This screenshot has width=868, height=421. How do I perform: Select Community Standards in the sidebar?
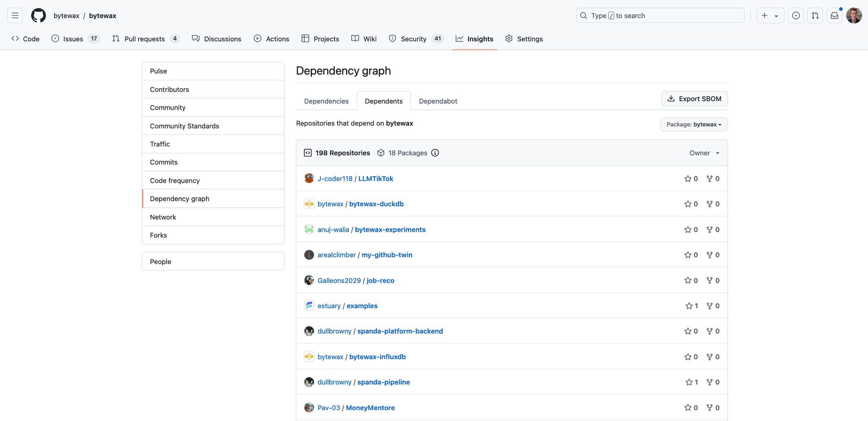click(213, 126)
